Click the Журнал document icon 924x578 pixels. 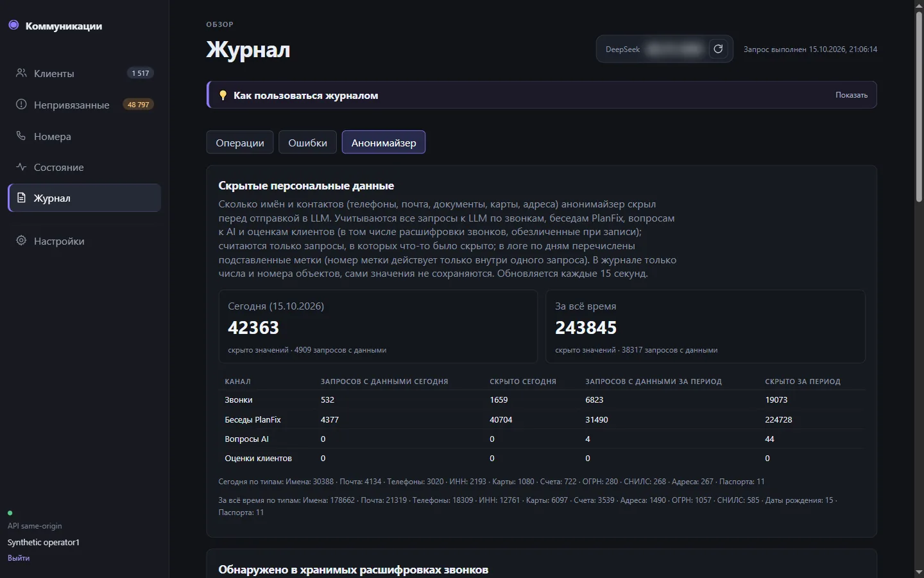tap(21, 198)
